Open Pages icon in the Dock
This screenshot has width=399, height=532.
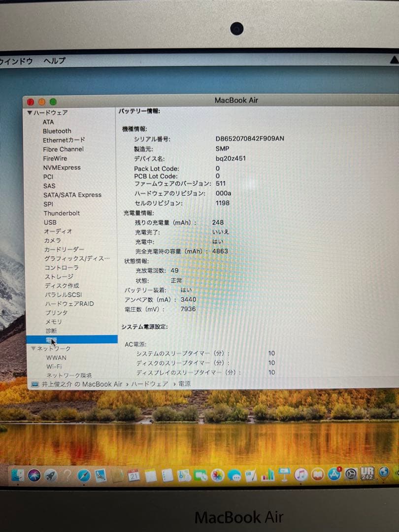pos(251,476)
